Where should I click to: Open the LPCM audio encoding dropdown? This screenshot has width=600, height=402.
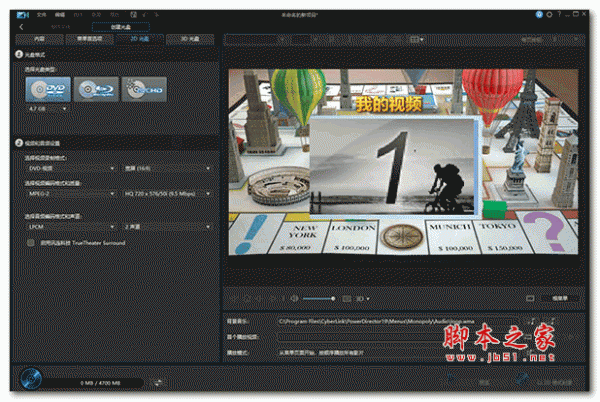68,226
